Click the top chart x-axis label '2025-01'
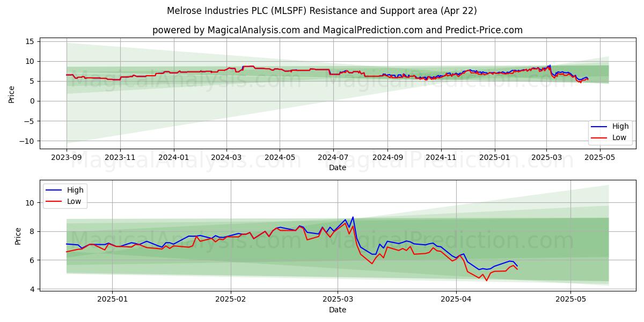Viewport: 644px width, 322px height. 494,158
